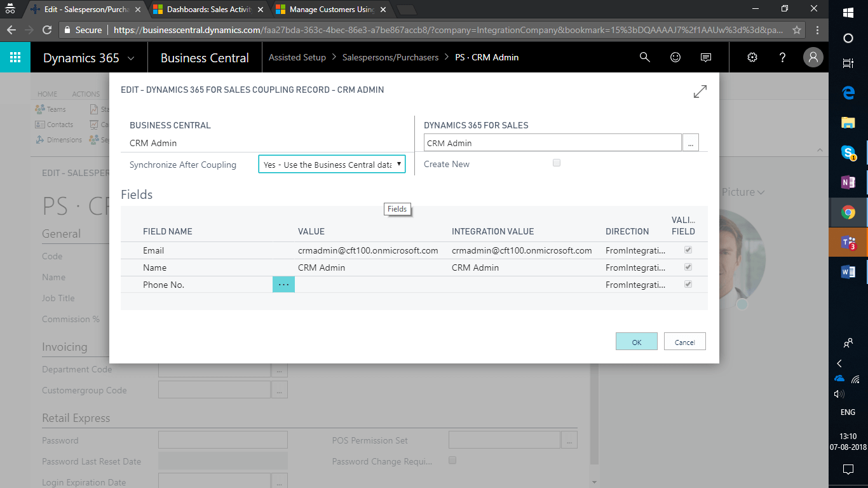
Task: Switch to Manage Customers browser tab
Action: (x=330, y=10)
